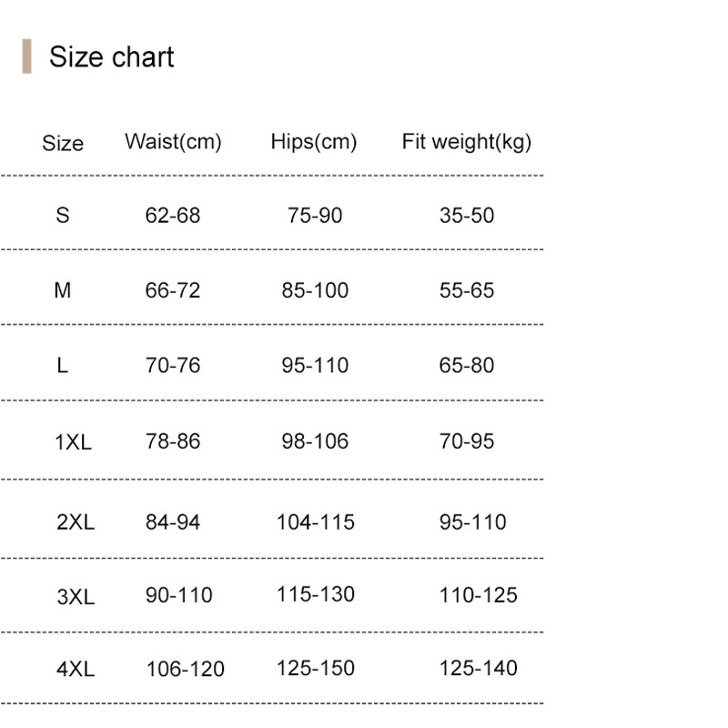Click the tan bar beside Size chart
Viewport: 728px width, 728px height.
27,56
